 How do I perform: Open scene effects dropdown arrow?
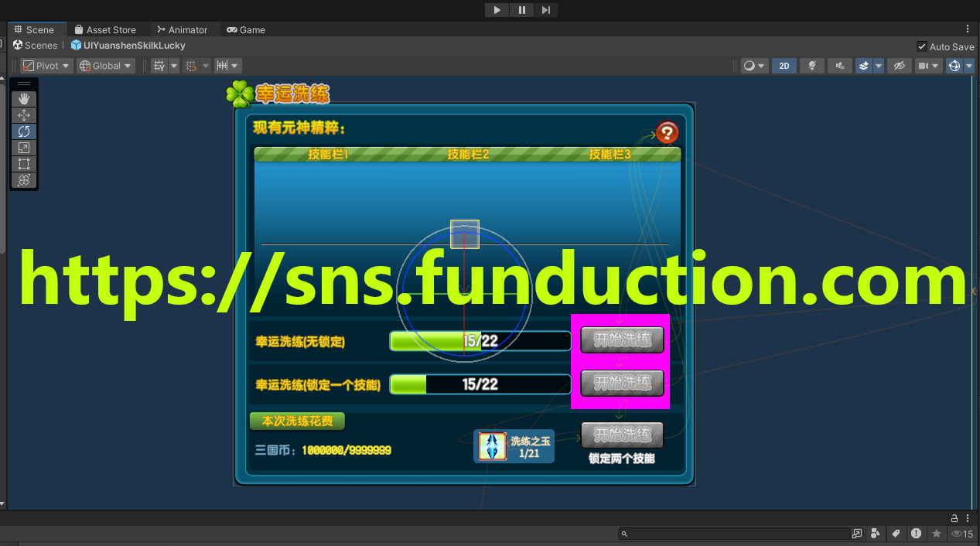tap(879, 66)
